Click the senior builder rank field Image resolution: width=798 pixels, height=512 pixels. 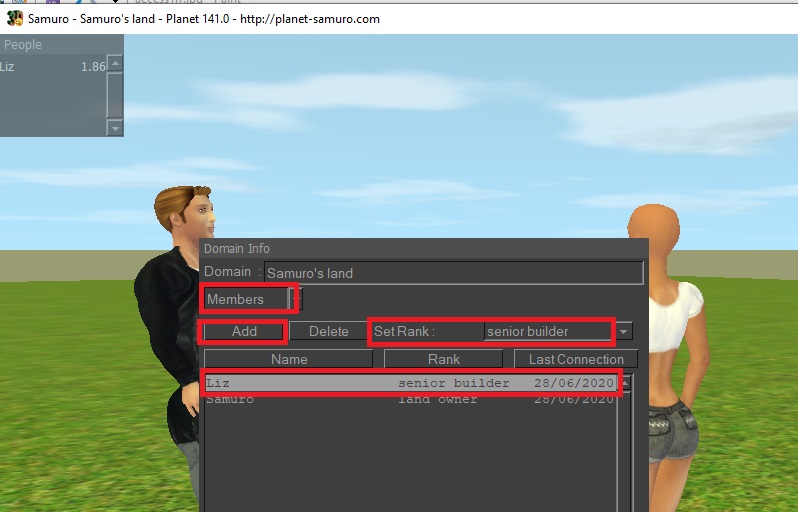click(548, 331)
